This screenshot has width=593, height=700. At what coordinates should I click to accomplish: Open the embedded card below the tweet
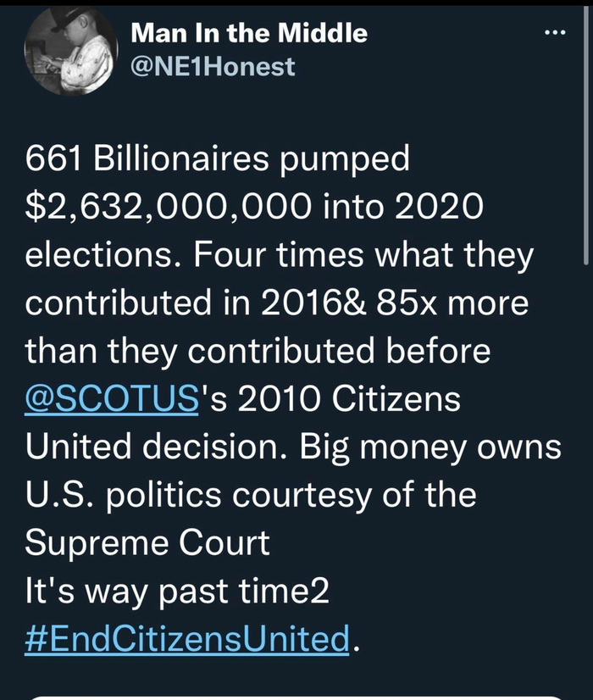(x=296, y=696)
